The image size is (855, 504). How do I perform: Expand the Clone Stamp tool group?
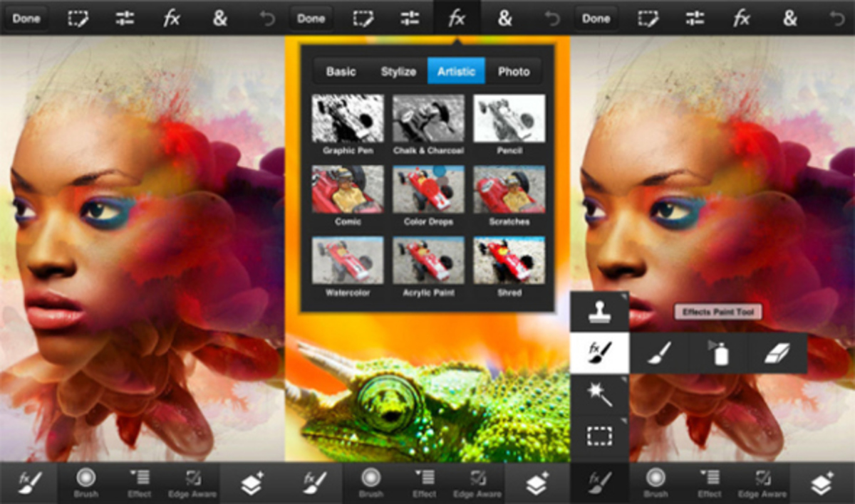[x=599, y=312]
